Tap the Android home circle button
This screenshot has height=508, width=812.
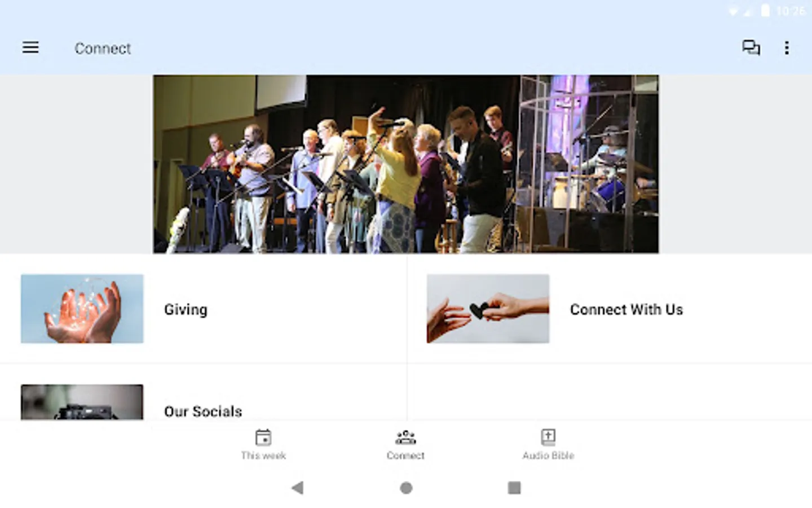click(406, 488)
